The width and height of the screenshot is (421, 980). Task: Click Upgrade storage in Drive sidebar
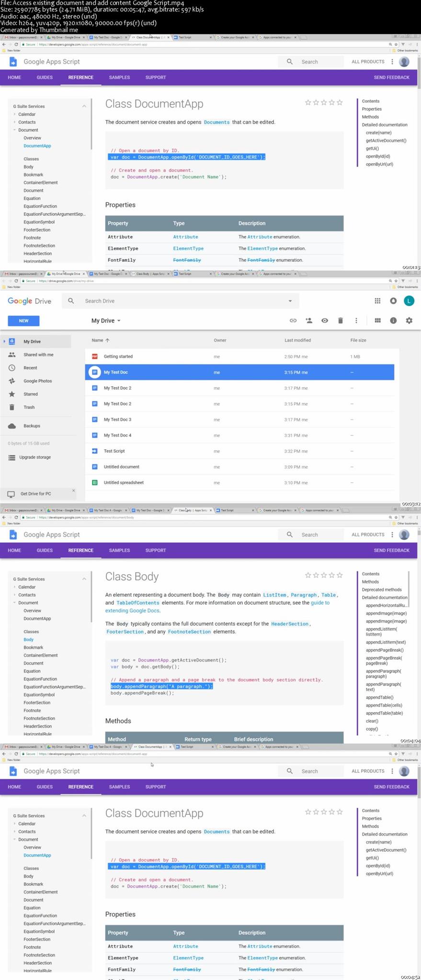pyautogui.click(x=35, y=457)
